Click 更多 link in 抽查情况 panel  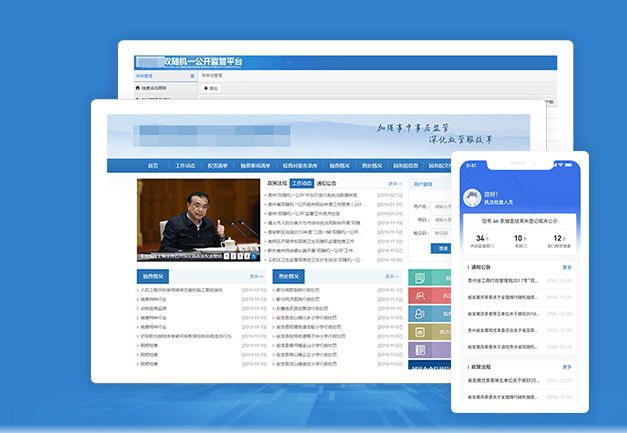pos(256,275)
